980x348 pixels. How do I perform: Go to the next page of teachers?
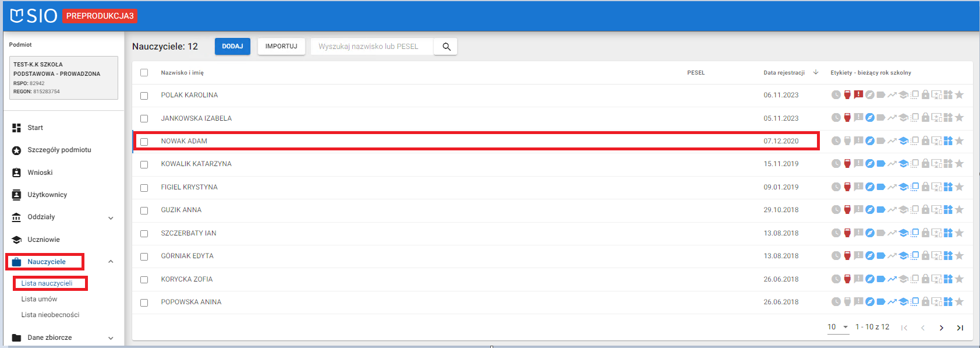pos(941,328)
